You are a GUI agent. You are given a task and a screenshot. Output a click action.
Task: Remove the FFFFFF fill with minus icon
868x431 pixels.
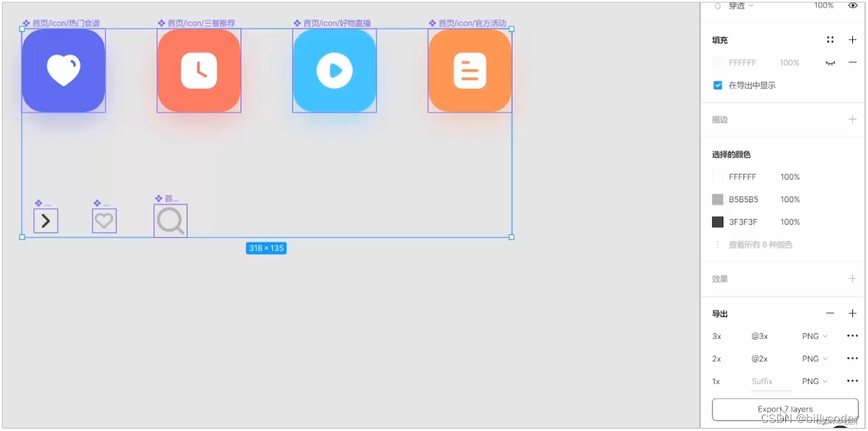pos(852,63)
